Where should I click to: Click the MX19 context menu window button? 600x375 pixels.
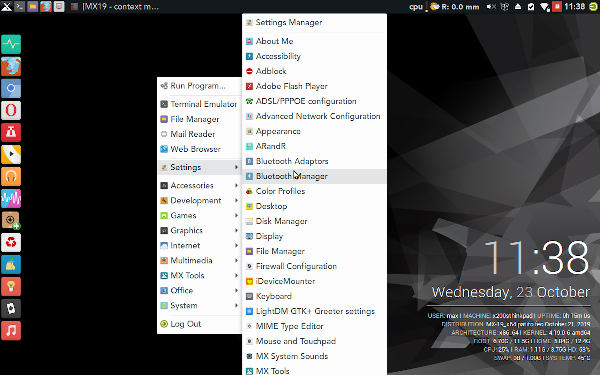(114, 7)
